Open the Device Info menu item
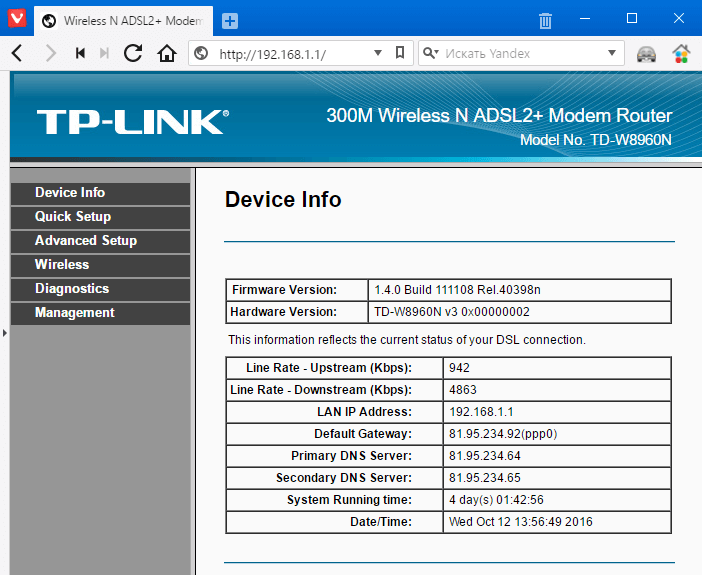Image resolution: width=702 pixels, height=575 pixels. click(100, 193)
